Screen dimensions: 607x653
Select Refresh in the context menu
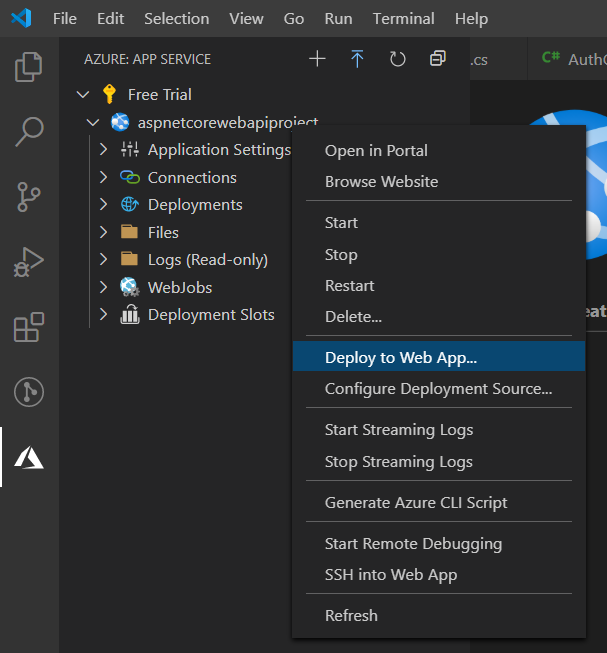439,615
